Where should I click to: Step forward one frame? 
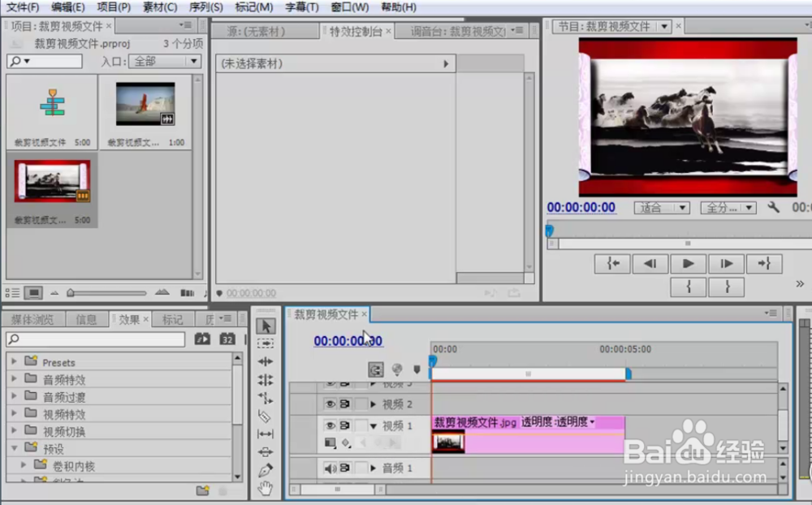[727, 264]
